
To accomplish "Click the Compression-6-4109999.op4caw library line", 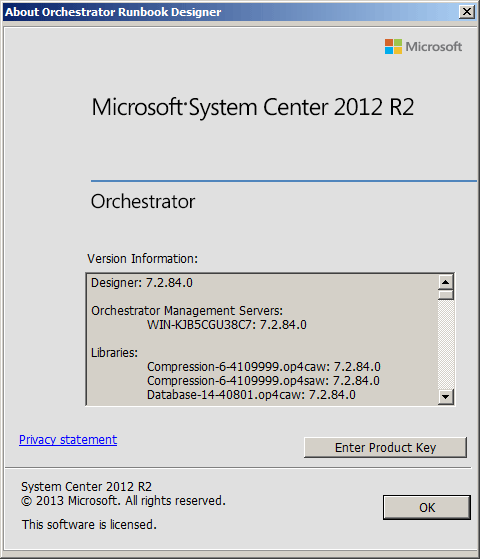I will click(264, 367).
